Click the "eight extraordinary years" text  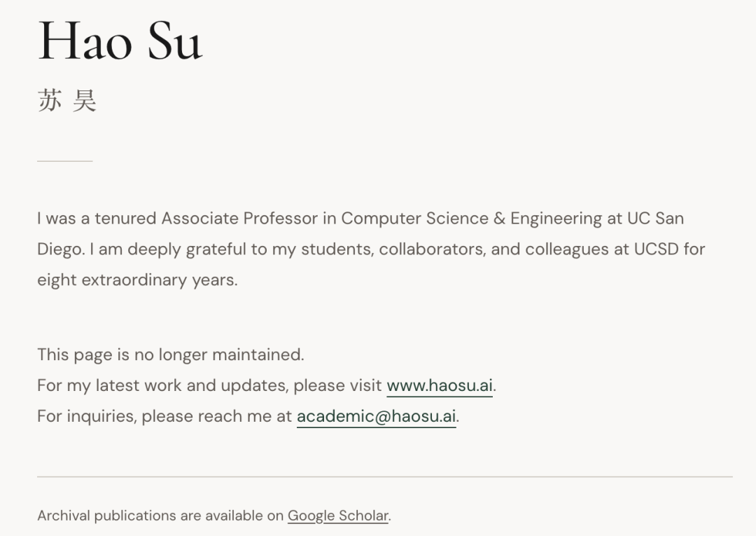click(136, 280)
